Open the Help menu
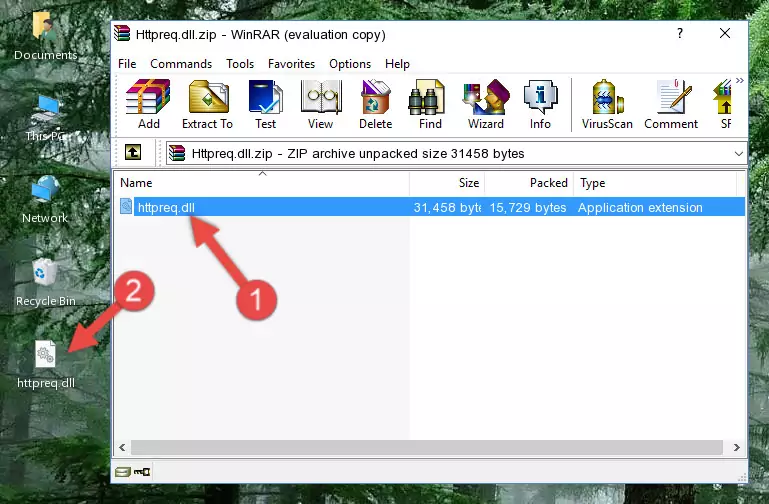Screen dimensions: 769x504 click(397, 64)
